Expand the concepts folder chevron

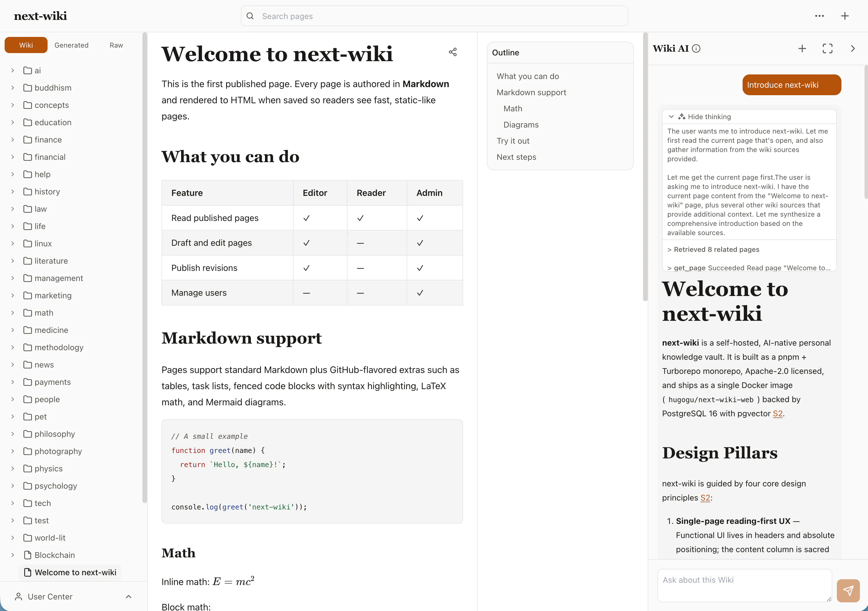(12, 105)
